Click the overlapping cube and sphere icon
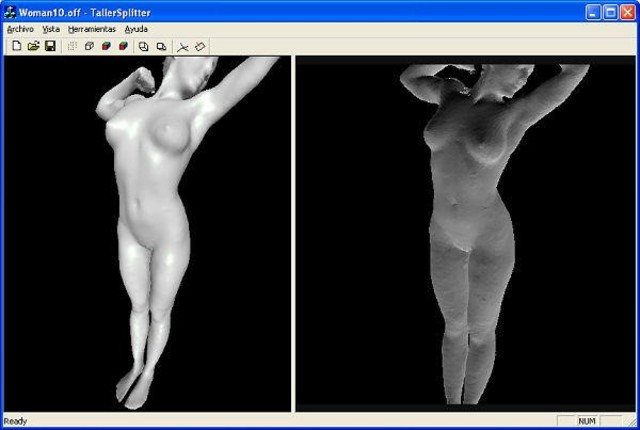This screenshot has width=640, height=430. coord(143,47)
